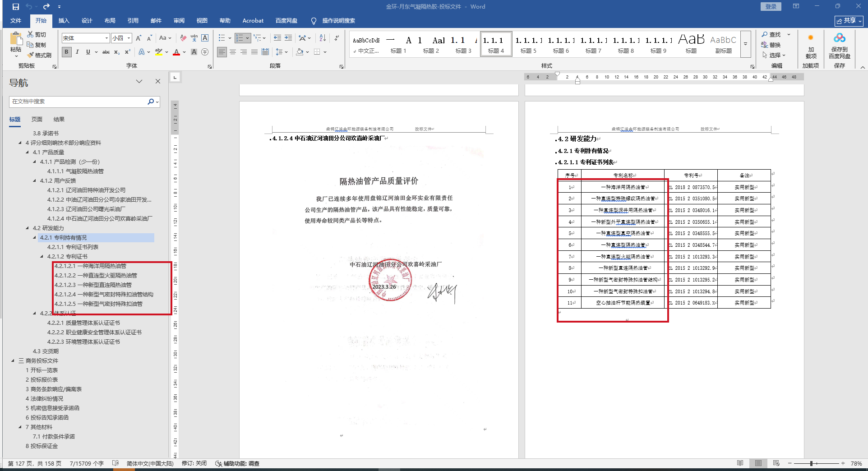Apply a character border to text
Screen dimensions: 868x471
click(205, 38)
